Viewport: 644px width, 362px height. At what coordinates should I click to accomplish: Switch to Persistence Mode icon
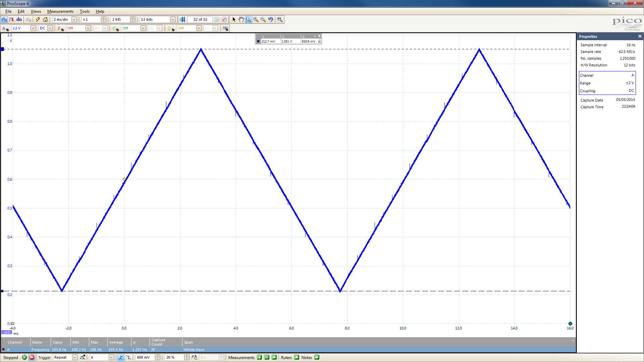(x=12, y=19)
